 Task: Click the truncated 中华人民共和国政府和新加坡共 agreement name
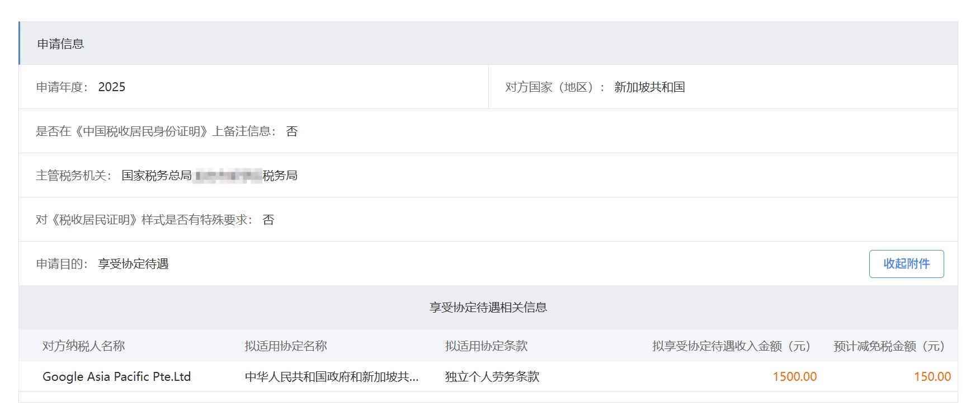pos(331,377)
